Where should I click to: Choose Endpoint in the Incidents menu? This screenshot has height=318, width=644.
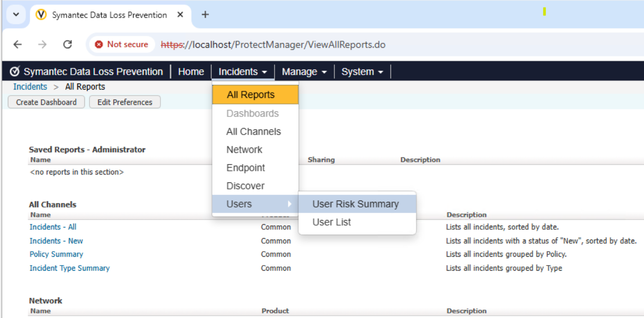coord(246,168)
